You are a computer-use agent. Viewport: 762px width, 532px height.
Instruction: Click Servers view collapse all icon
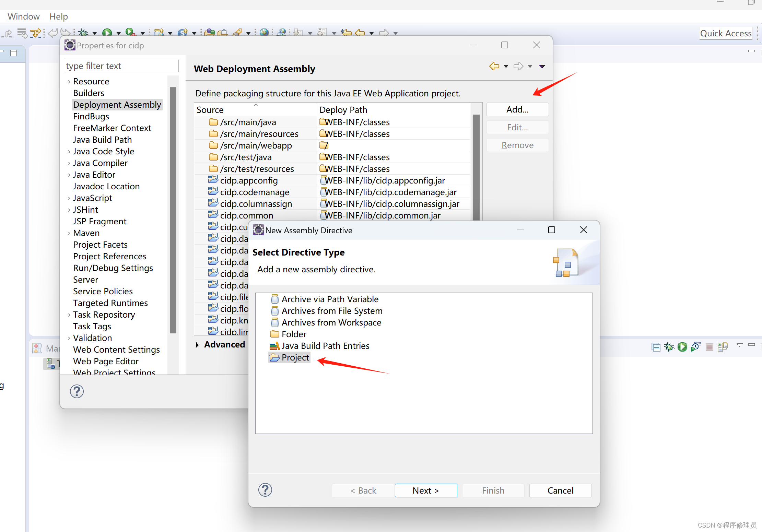click(x=656, y=347)
